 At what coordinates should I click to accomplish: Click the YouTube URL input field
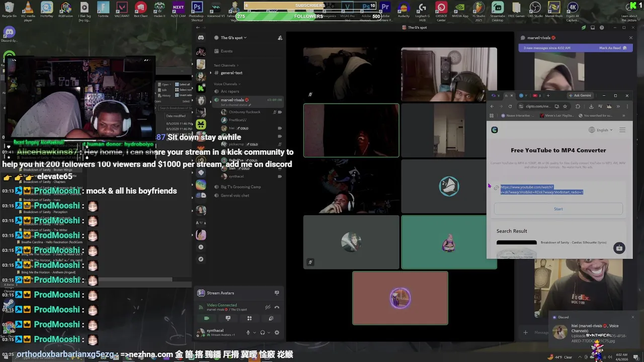point(558,190)
